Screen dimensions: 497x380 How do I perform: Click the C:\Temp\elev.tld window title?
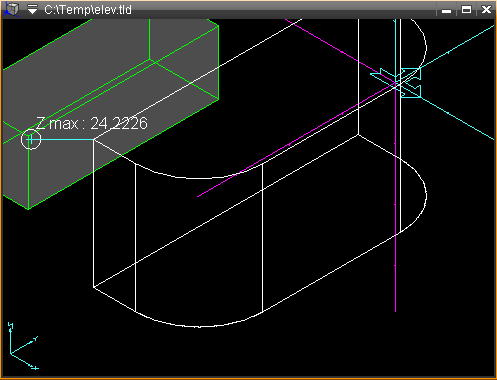(x=88, y=10)
